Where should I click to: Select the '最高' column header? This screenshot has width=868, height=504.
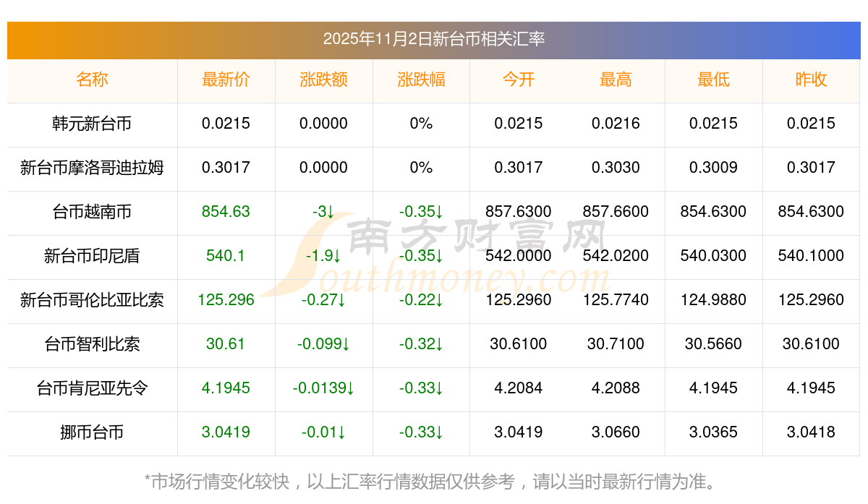coord(616,80)
